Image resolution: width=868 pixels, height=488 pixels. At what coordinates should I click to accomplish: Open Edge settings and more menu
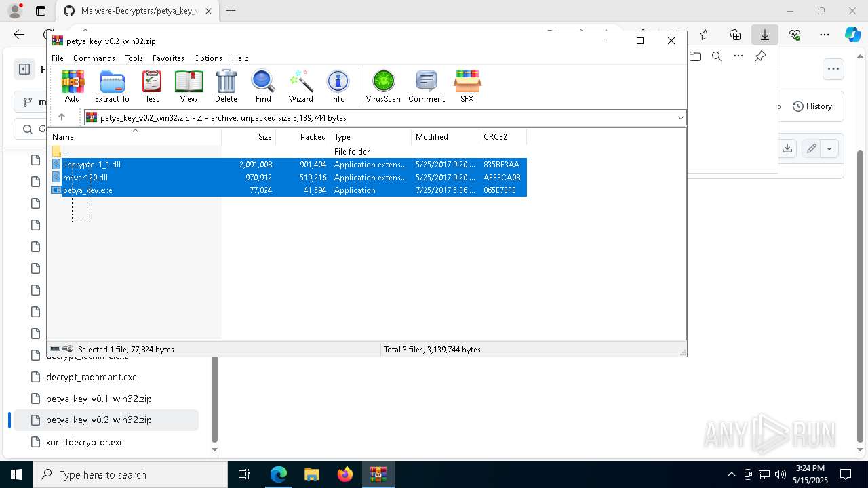825,35
